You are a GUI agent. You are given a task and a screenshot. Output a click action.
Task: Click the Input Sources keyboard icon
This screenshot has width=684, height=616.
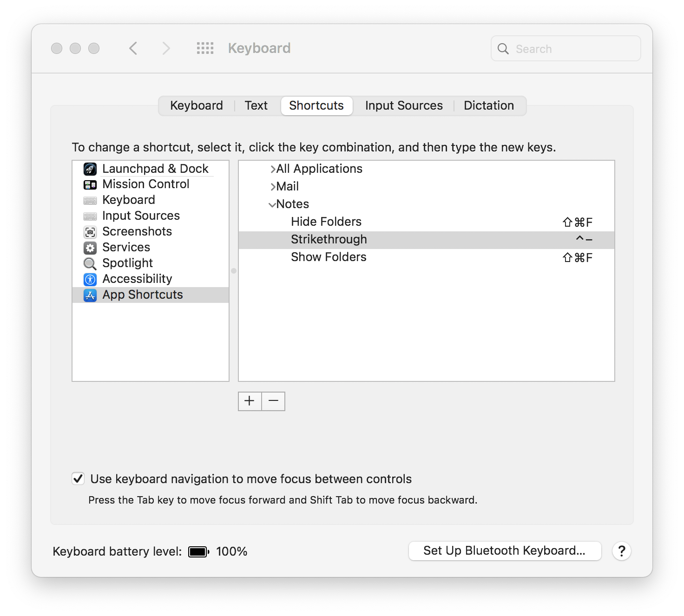(90, 216)
